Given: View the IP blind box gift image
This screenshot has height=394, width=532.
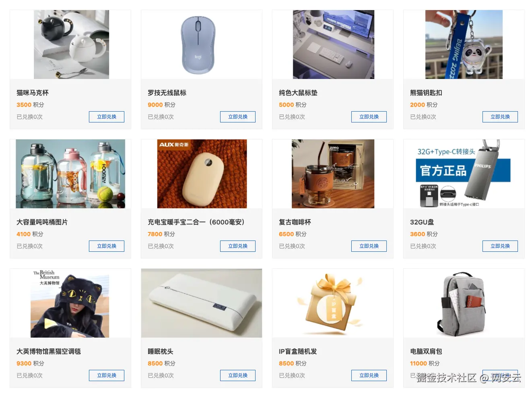Looking at the screenshot, I should [x=333, y=303].
